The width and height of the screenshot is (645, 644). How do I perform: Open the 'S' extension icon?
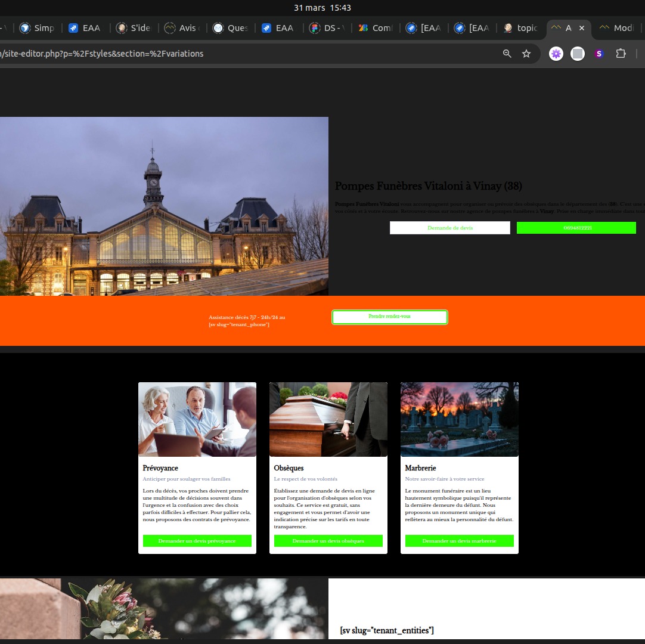[599, 54]
